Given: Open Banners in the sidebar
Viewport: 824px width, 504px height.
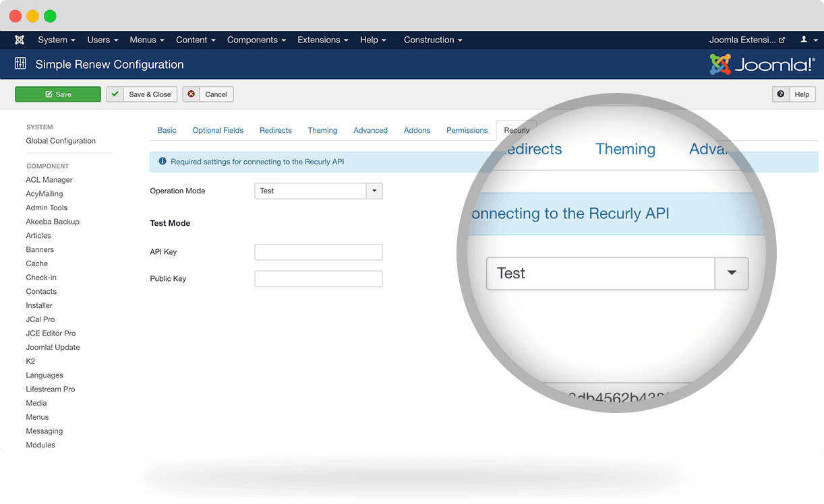Looking at the screenshot, I should [40, 249].
